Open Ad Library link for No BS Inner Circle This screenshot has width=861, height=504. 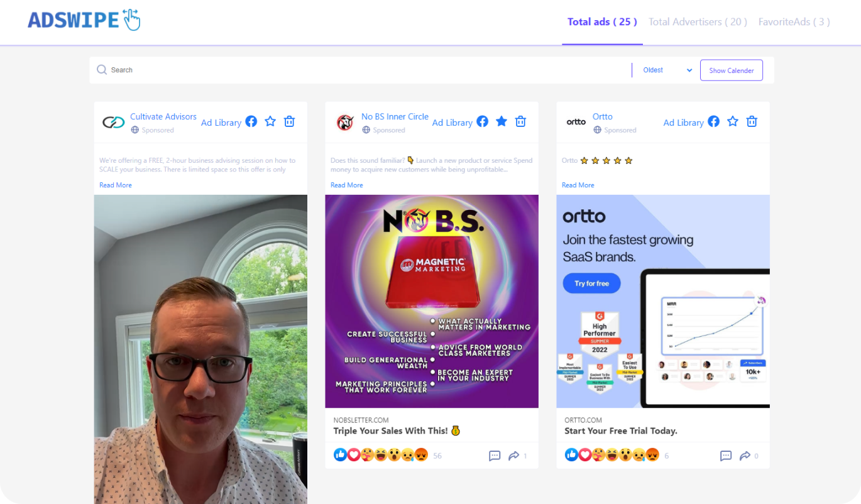pos(452,123)
